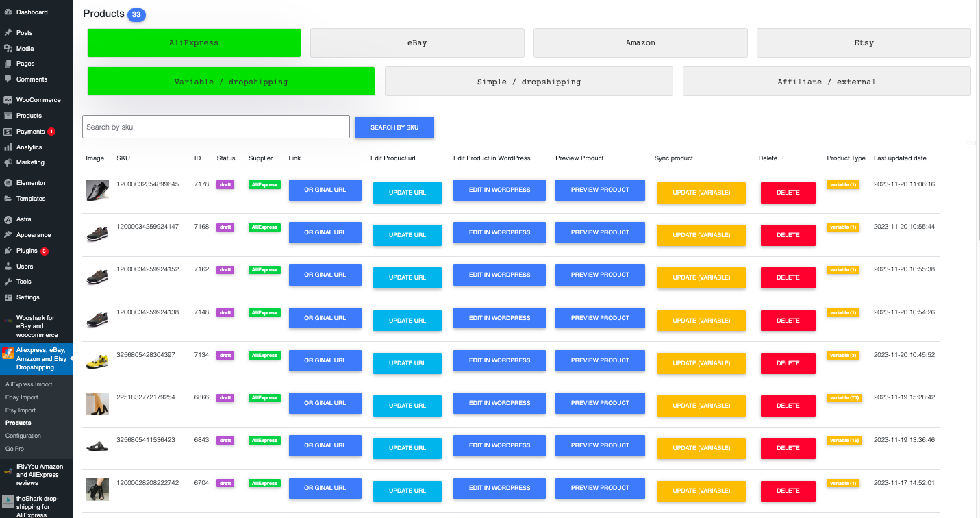
Task: Click the AliExpress supplier badge for ID 7134
Action: point(264,355)
